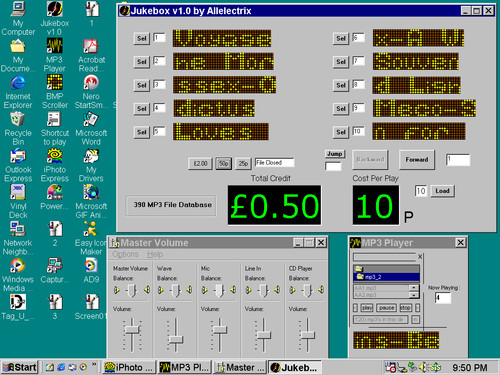This screenshot has height=375, width=500.
Task: Add £2.00 credit in Jukebox
Action: [200, 163]
